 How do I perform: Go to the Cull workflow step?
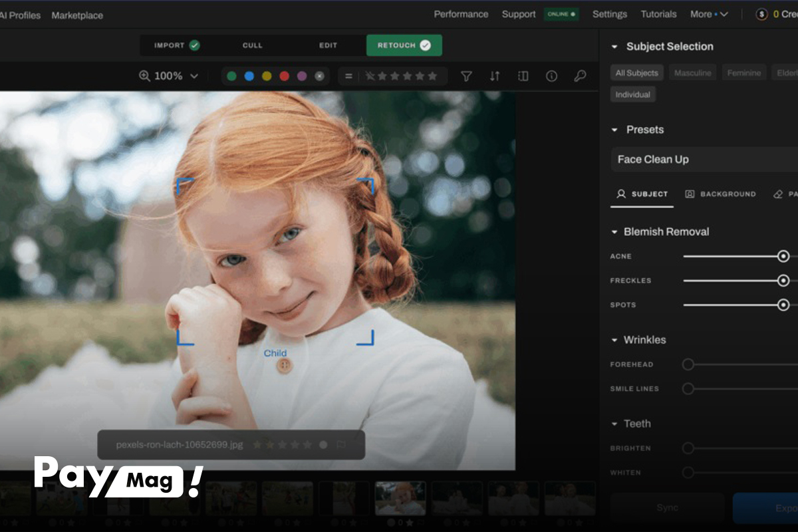point(253,45)
